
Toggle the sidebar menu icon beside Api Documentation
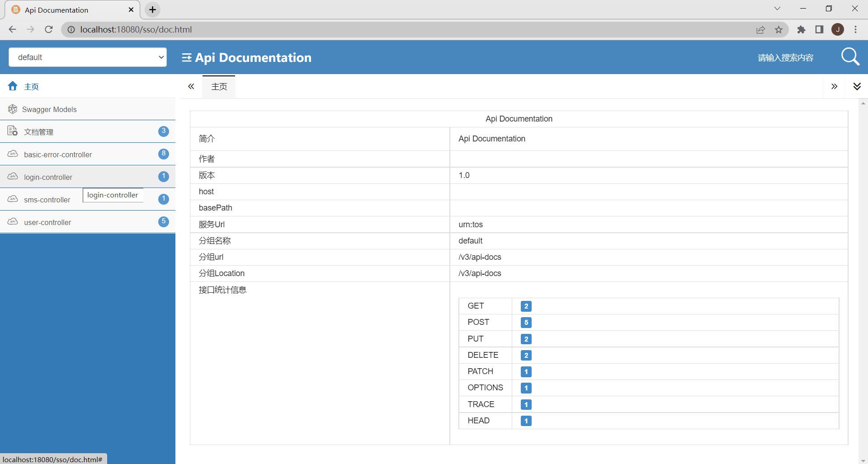coord(186,58)
